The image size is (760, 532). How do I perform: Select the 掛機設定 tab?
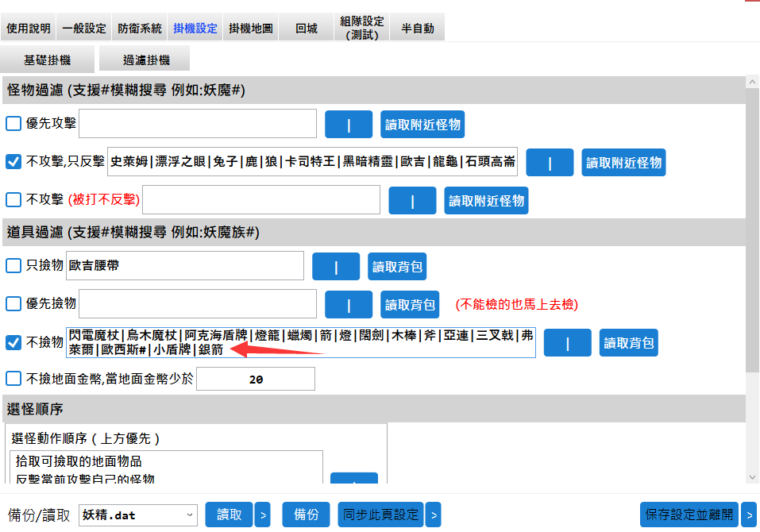(x=195, y=28)
